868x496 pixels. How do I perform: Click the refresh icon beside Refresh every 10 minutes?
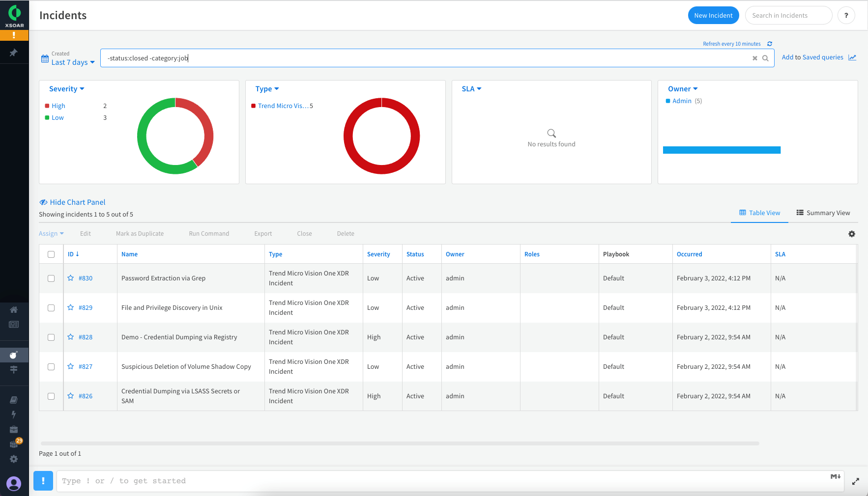point(770,44)
